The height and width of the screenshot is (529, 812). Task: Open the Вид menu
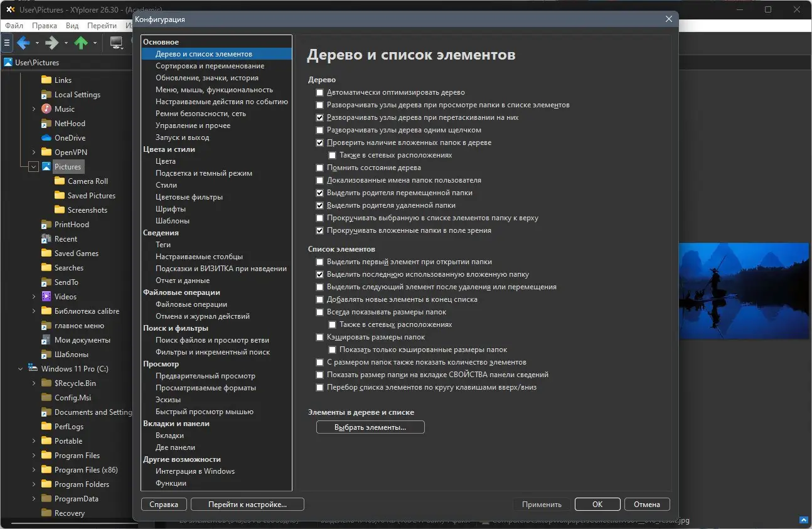coord(72,26)
